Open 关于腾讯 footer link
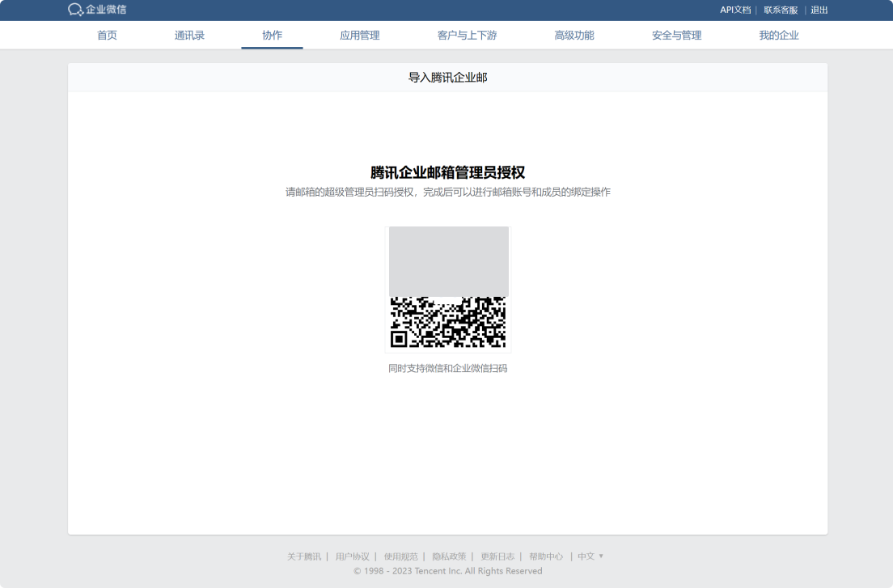893x588 pixels. click(304, 556)
